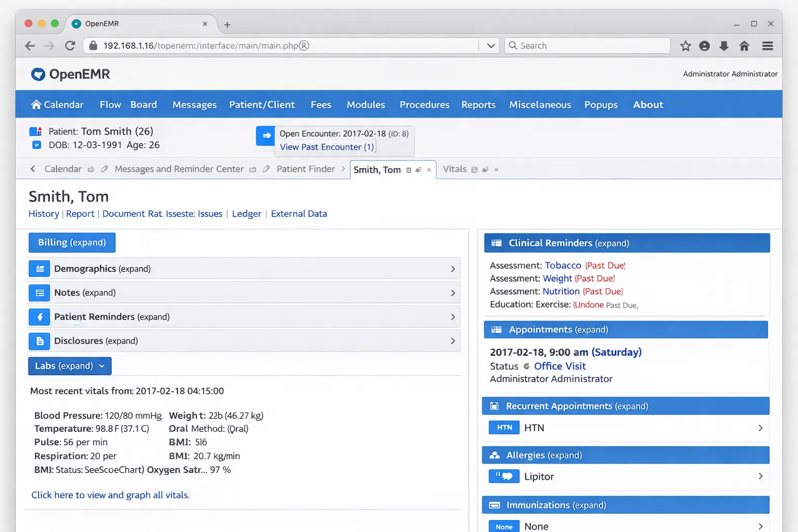Click the quote icon next to Lipitor
The height and width of the screenshot is (532, 798).
504,476
